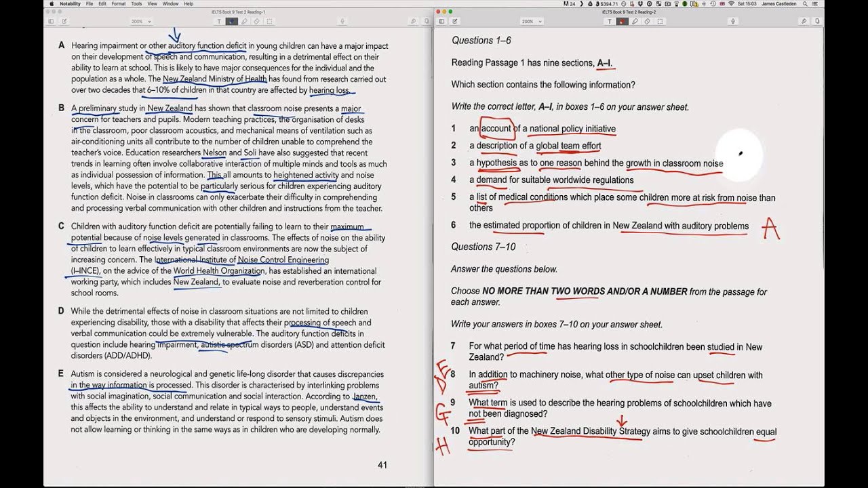Screen dimensions: 868x488
Task: Select Eraser tool in Reading-1 window
Action: tap(256, 21)
